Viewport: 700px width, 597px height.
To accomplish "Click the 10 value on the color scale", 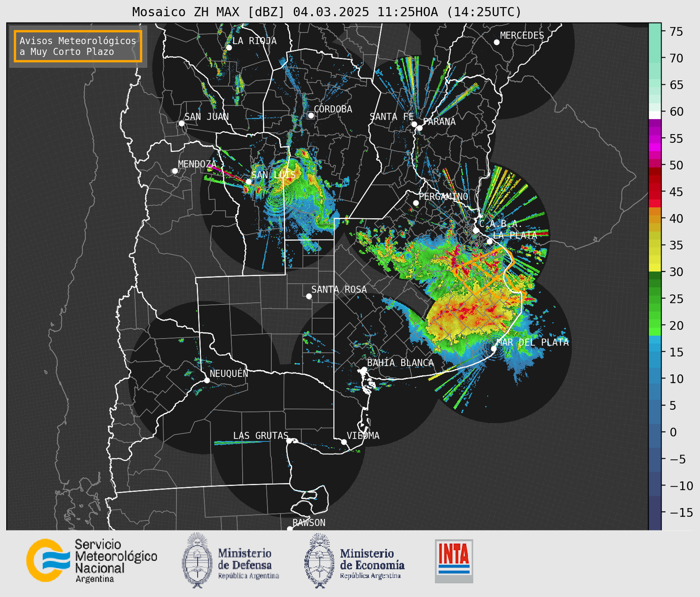I will 676,379.
